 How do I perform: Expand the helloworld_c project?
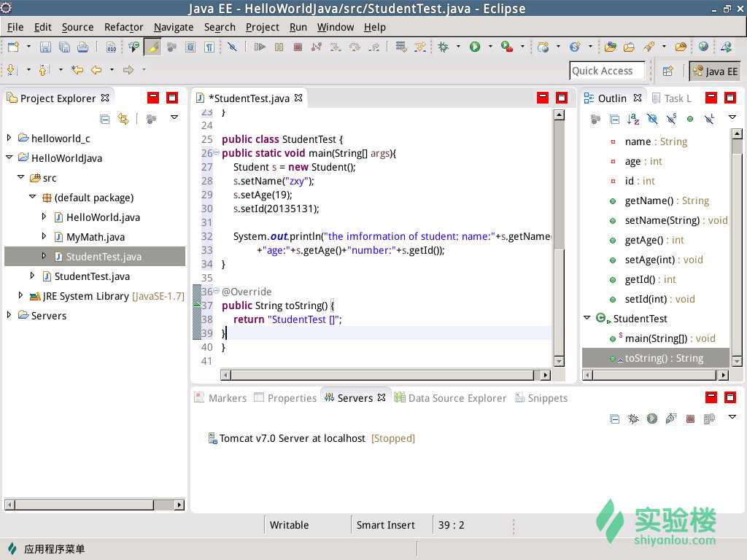tap(9, 138)
